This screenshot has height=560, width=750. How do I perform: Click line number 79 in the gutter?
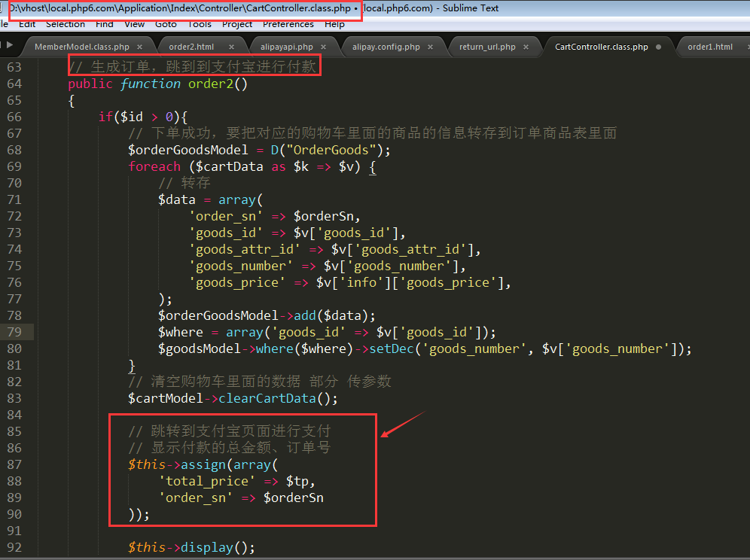[x=15, y=332]
